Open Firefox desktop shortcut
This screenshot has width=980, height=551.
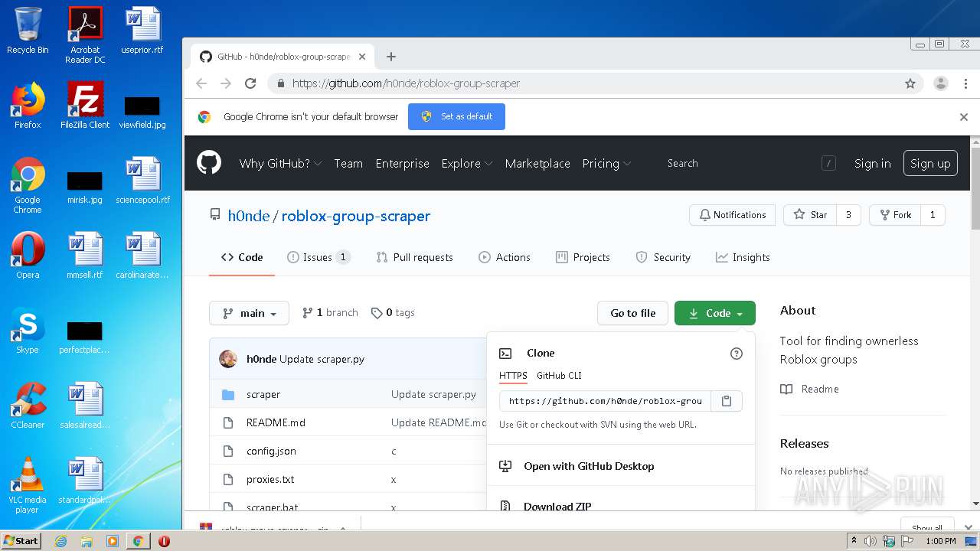[28, 105]
